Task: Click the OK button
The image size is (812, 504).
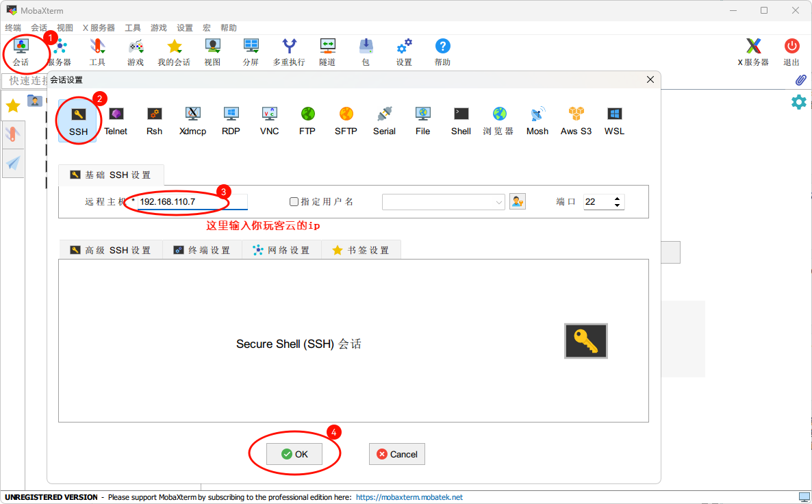Action: click(x=294, y=454)
